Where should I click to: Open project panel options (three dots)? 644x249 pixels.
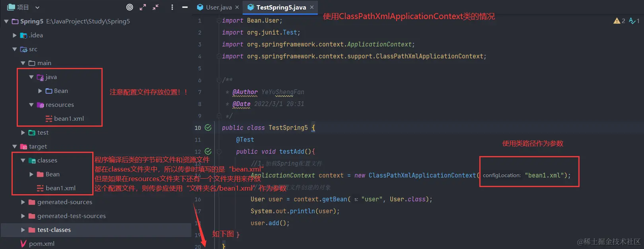coord(172,7)
